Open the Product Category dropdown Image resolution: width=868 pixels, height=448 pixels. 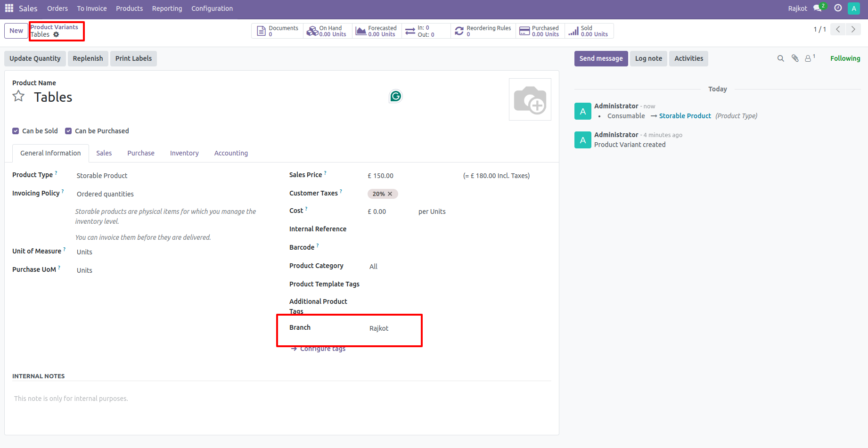[x=373, y=266]
